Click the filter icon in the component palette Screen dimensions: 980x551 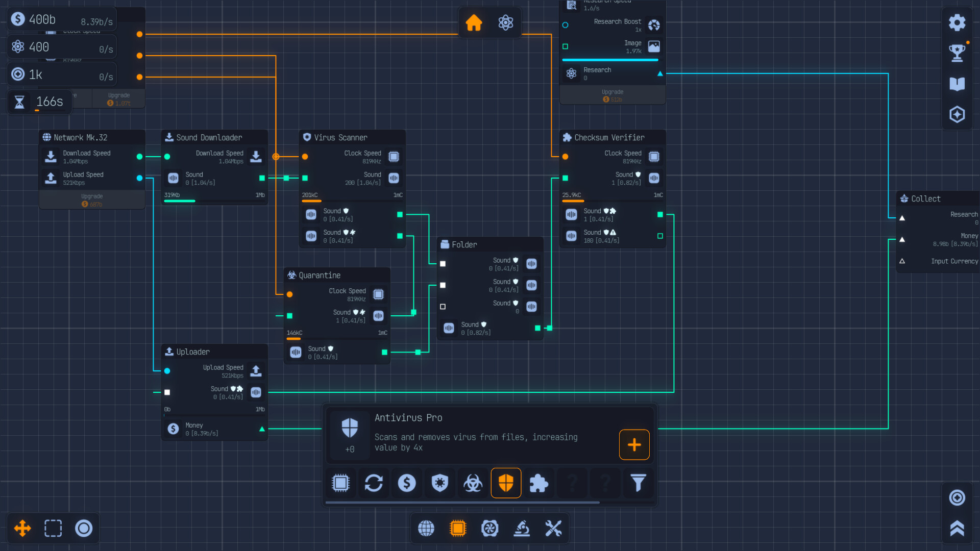[x=638, y=483]
